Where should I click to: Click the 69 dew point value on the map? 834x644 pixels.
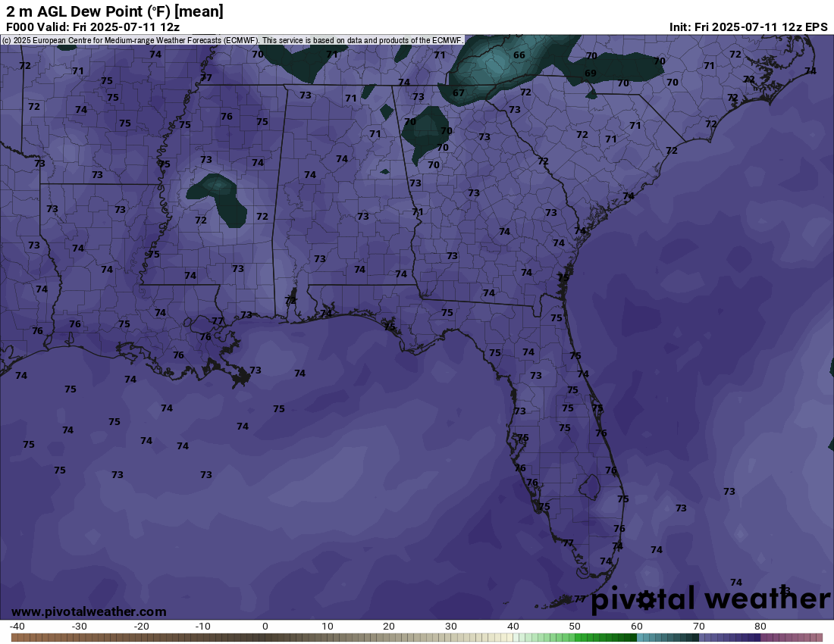(591, 73)
